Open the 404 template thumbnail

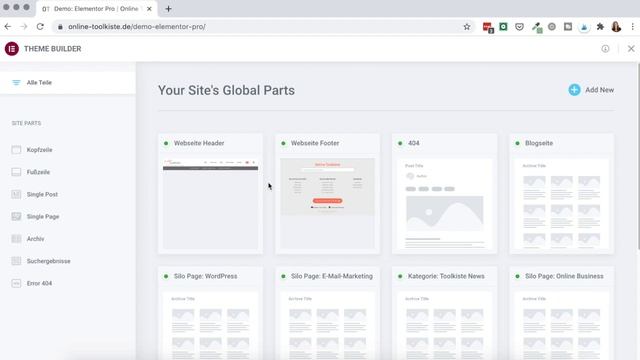click(x=444, y=204)
